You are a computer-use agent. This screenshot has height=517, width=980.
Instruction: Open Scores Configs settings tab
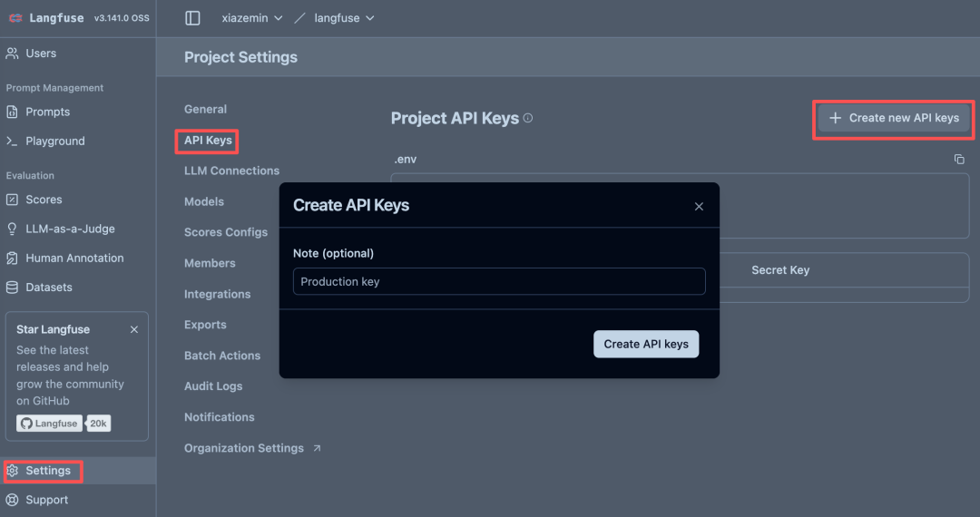coord(226,232)
